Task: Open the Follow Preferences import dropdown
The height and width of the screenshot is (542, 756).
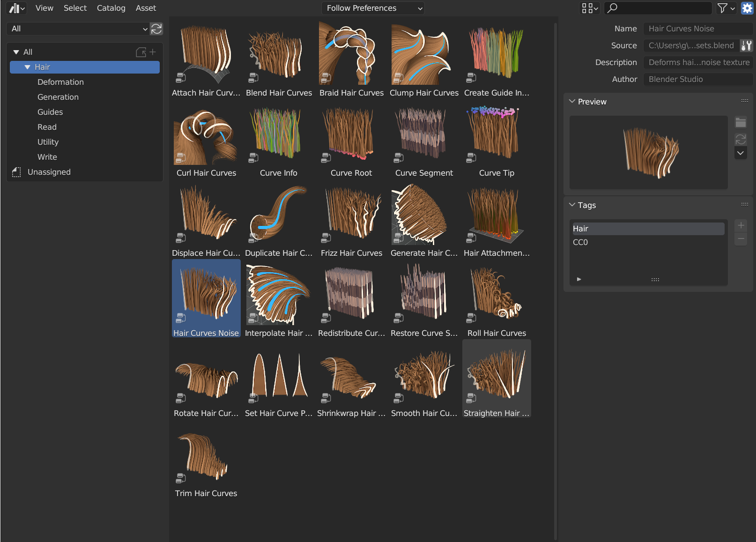Action: [x=373, y=8]
